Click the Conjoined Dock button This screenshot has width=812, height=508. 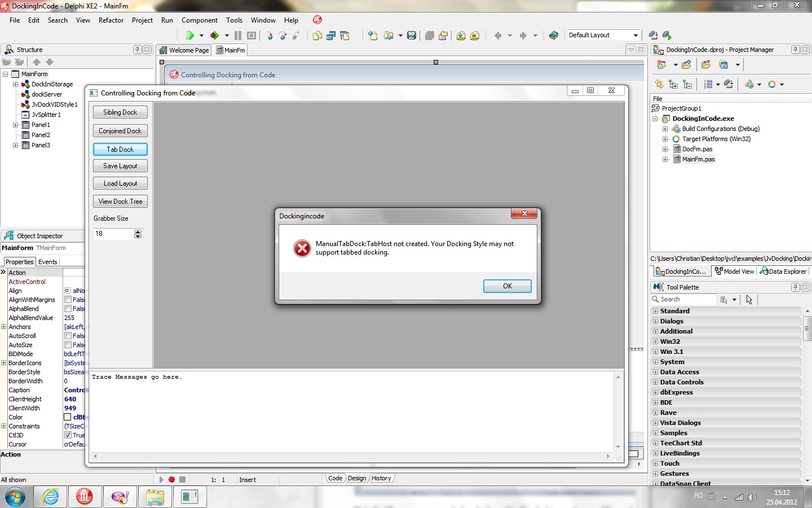pos(120,131)
